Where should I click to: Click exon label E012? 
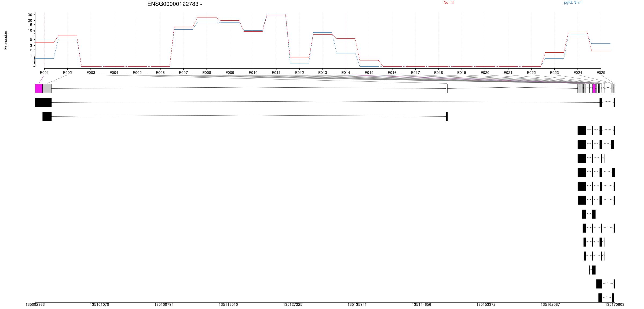pyautogui.click(x=299, y=73)
